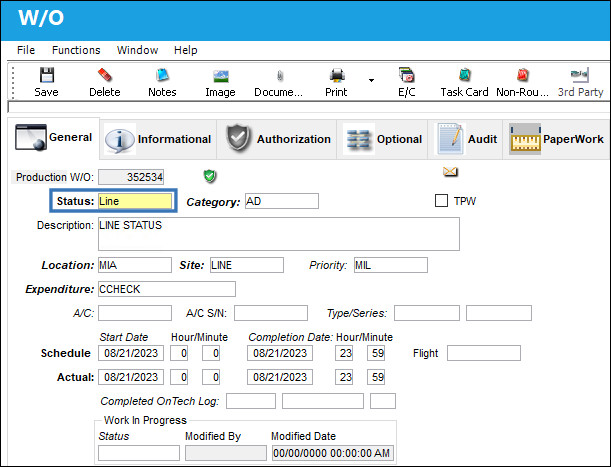The width and height of the screenshot is (611, 467).
Task: Click the Work In Progress Status field
Action: tap(139, 453)
